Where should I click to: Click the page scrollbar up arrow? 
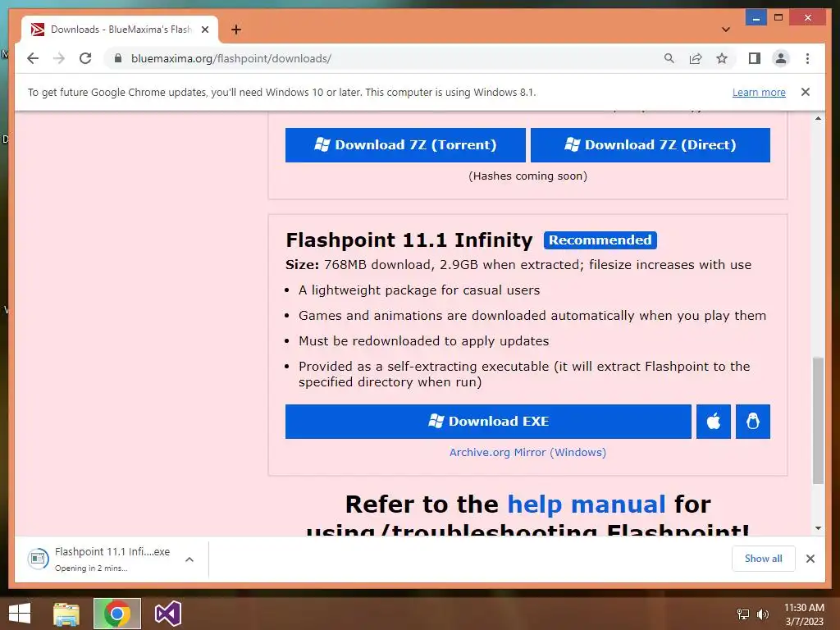[818, 118]
